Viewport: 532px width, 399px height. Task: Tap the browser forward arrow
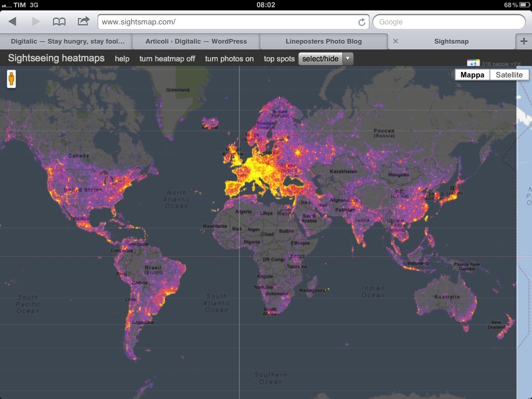[36, 22]
